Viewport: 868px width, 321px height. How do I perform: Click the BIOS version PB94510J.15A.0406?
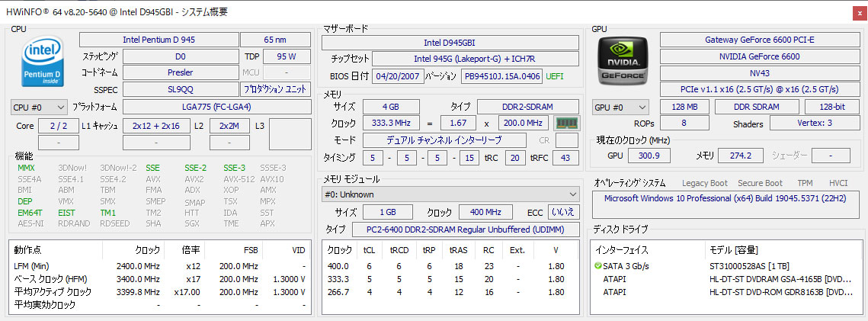click(x=502, y=75)
